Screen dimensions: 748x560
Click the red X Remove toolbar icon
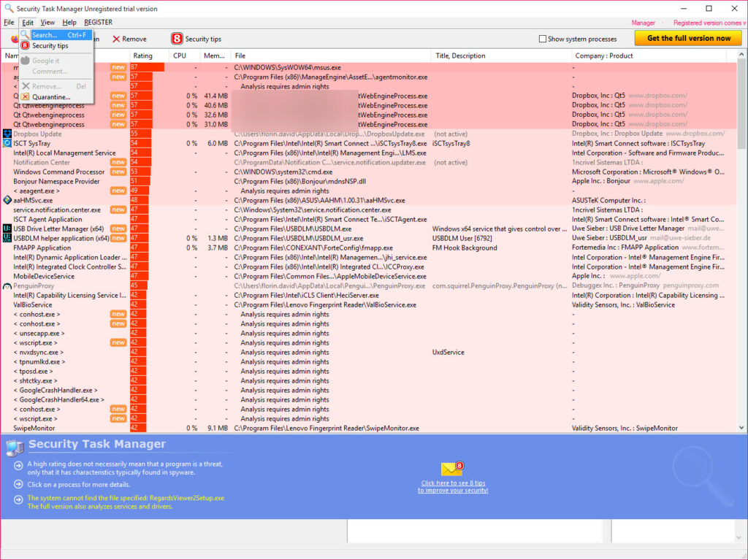click(x=116, y=39)
